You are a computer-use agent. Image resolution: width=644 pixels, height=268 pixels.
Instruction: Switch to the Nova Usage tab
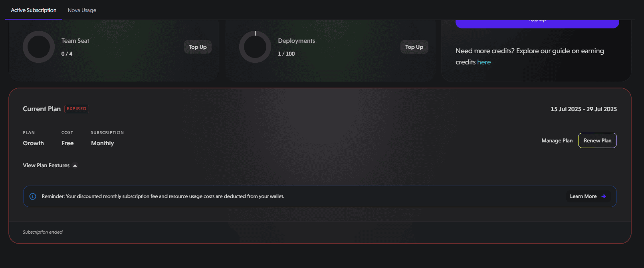(82, 10)
